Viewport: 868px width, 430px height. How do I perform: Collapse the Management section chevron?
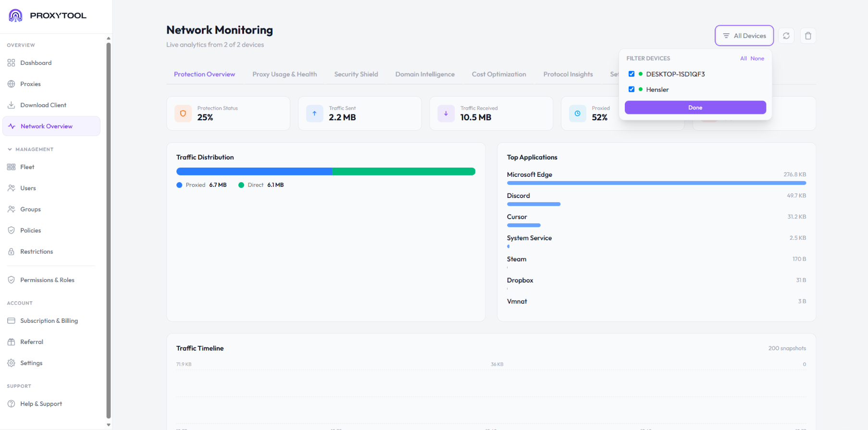(x=10, y=149)
